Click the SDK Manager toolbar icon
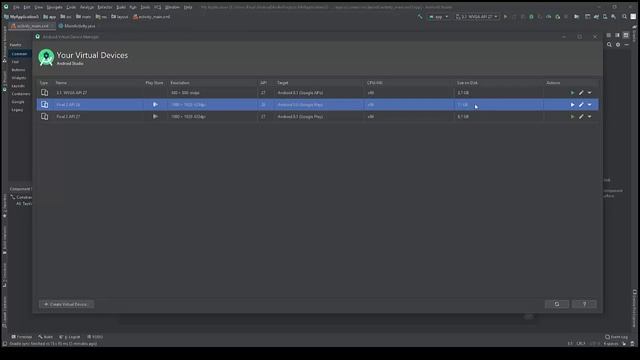The width and height of the screenshot is (640, 360). (613, 17)
